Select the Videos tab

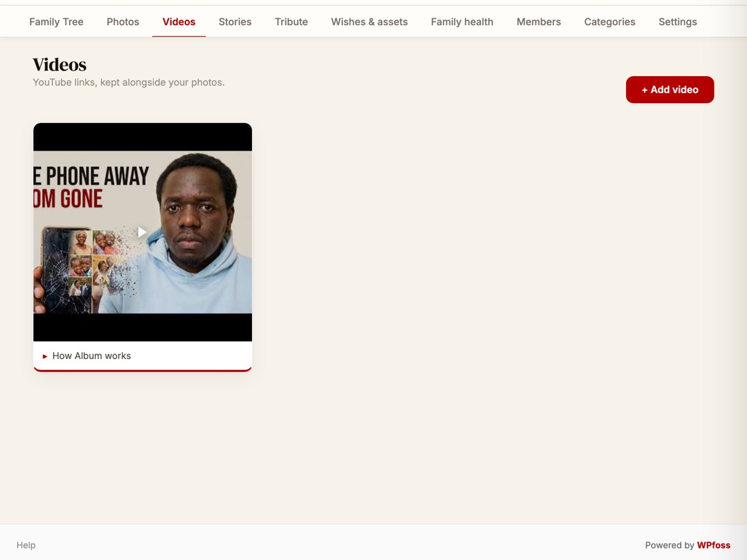179,22
